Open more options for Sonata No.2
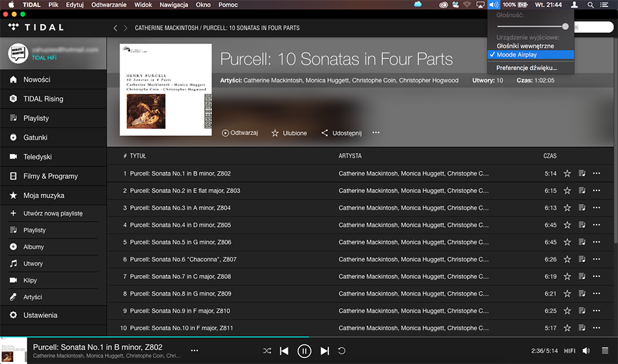 point(597,190)
